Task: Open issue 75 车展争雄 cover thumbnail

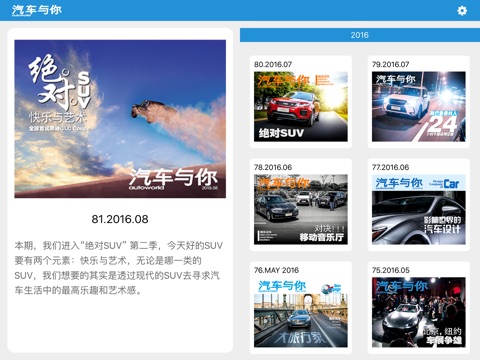Action: point(419,312)
